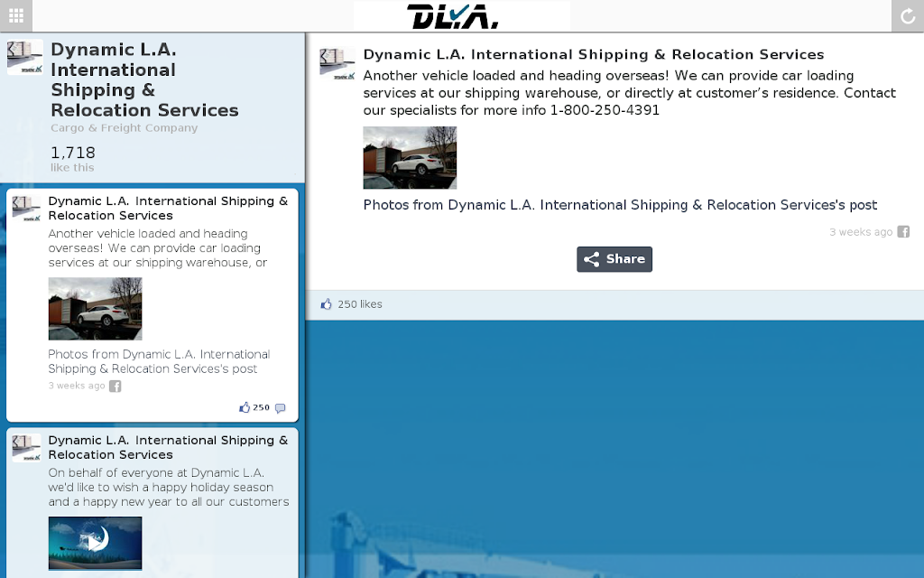Click page name on holiday feed card
Image resolution: width=924 pixels, height=578 pixels.
tap(168, 448)
